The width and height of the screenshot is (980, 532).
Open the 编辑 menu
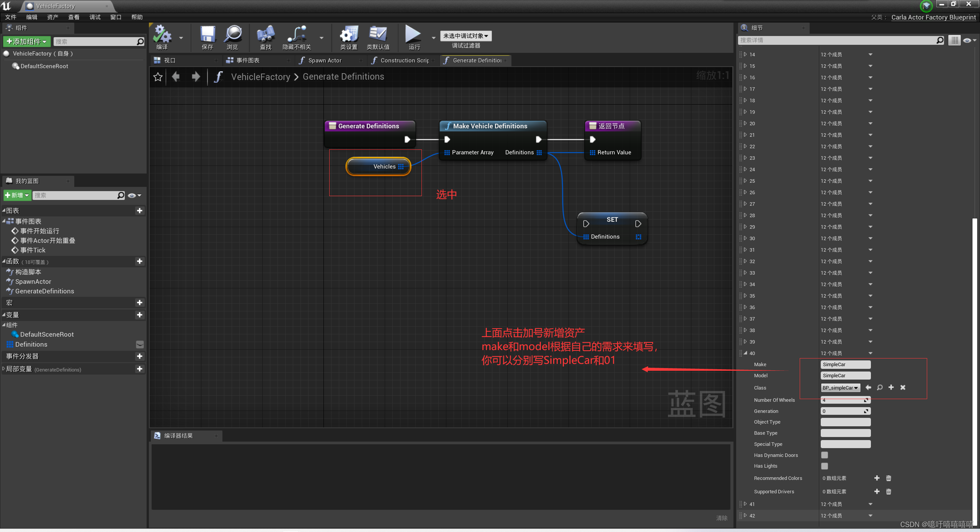[32, 17]
